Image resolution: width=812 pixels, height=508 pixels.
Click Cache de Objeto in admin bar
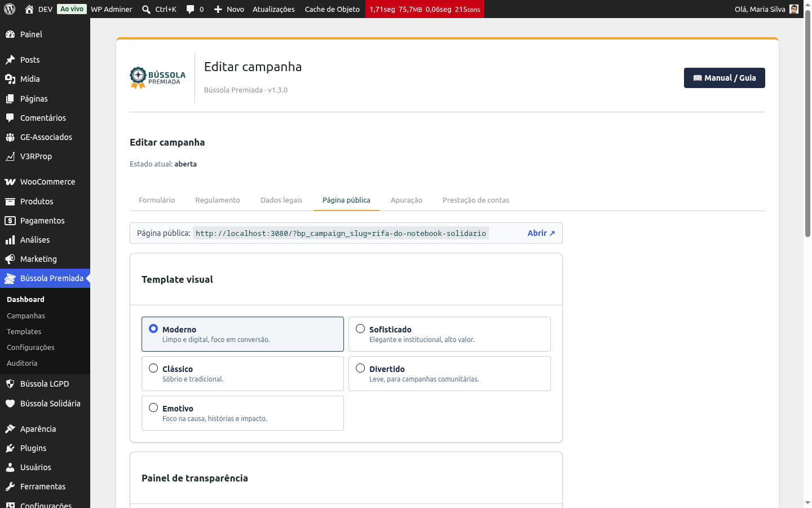click(332, 9)
